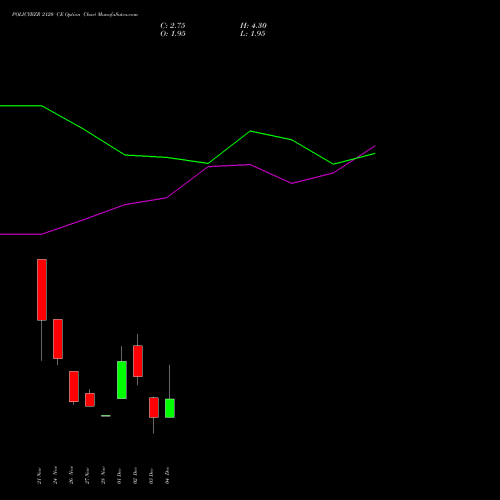Click the high value 'H: 4.30'
The height and width of the screenshot is (500, 500).
click(253, 26)
